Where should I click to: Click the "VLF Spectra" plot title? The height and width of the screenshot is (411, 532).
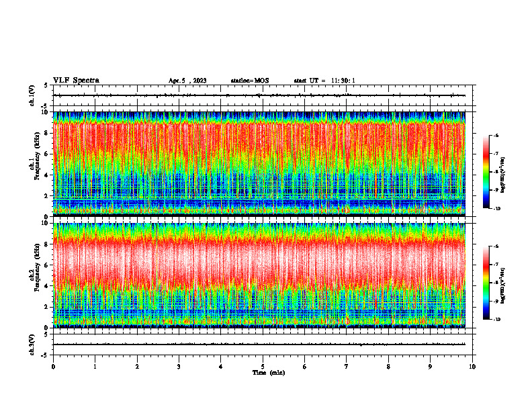point(76,81)
